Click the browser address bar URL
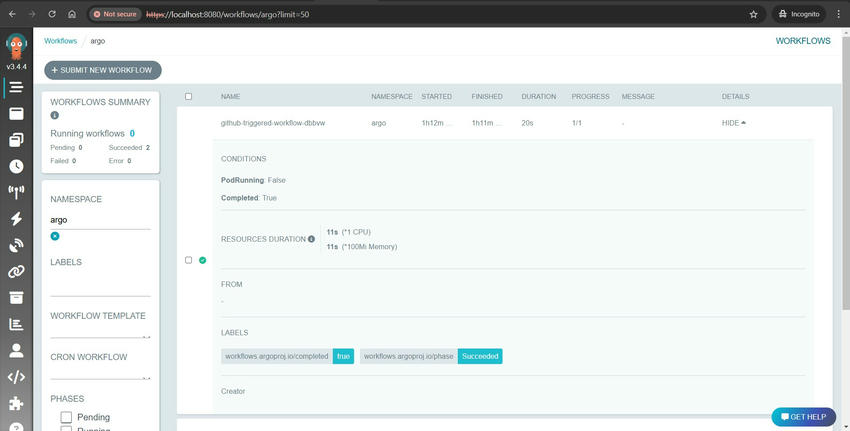This screenshot has height=431, width=850. point(228,14)
